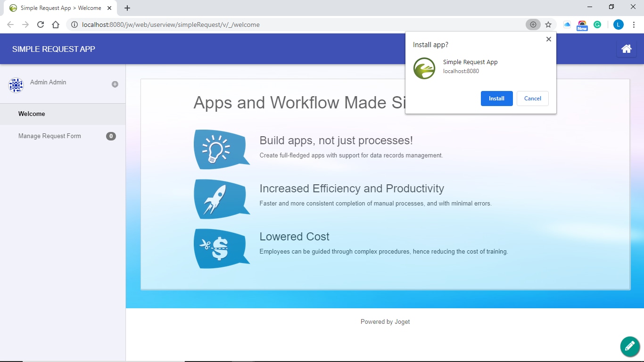Click the Admin Admin user name
This screenshot has height=362, width=644.
(x=48, y=82)
